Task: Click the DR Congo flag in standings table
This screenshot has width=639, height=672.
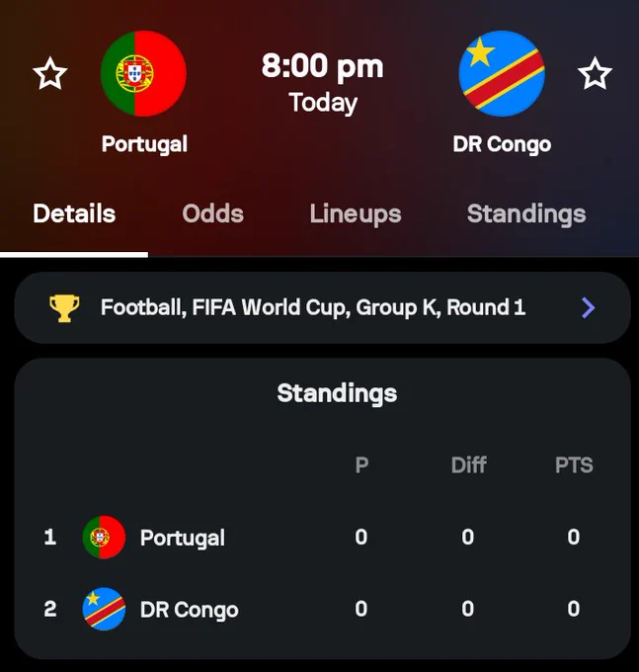Action: 104,609
